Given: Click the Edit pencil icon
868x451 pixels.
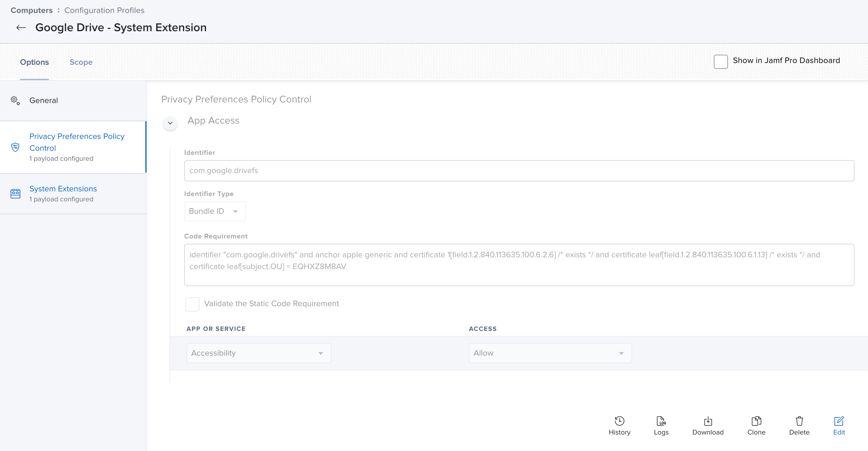Looking at the screenshot, I should point(839,421).
